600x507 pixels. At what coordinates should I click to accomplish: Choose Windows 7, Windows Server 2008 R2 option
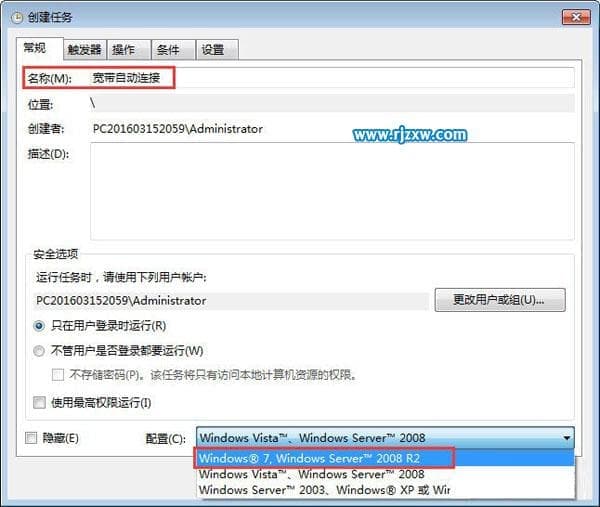coord(386,458)
